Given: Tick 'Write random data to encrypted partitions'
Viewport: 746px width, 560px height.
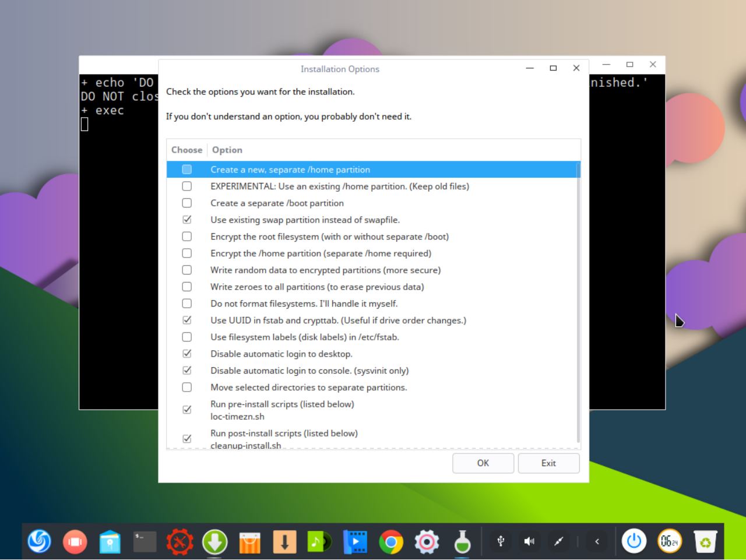Looking at the screenshot, I should [x=186, y=270].
